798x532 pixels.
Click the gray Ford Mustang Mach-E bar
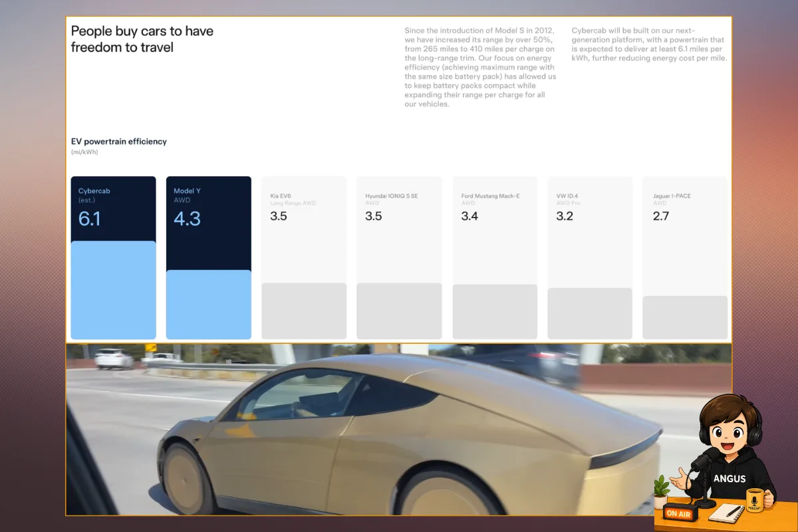(495, 312)
